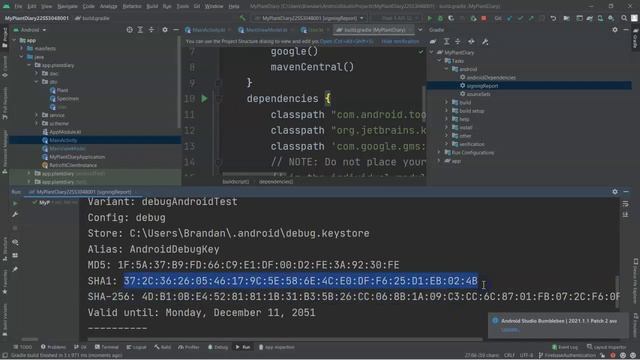Viewport: 640px width, 360px height.
Task: Expand Run Configurations node in Gradle
Action: 439,153
